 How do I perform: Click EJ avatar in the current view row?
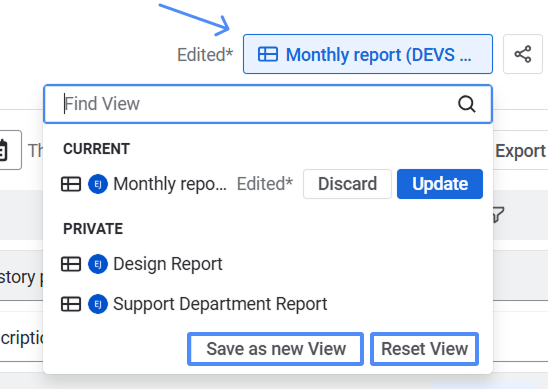pos(98,184)
